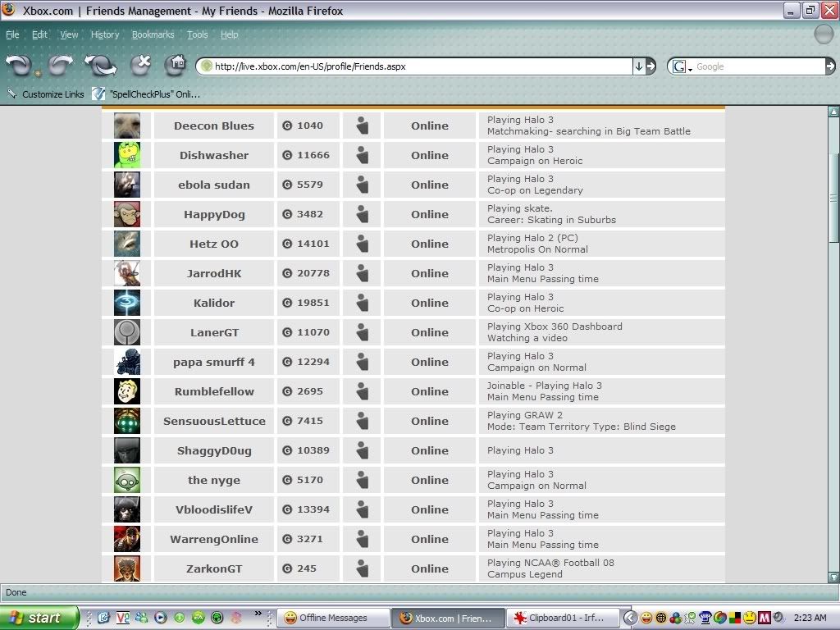Click 'Joinable - Playing Halo 3' status text

545,386
